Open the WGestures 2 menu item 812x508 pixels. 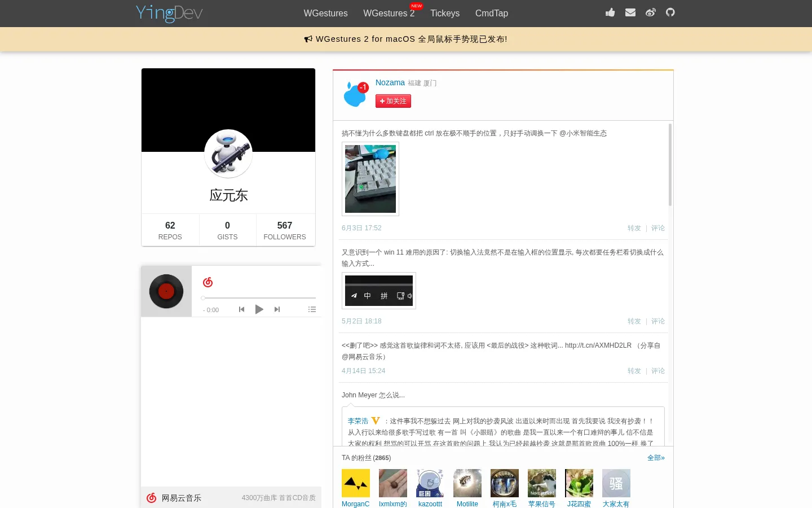coord(389,13)
